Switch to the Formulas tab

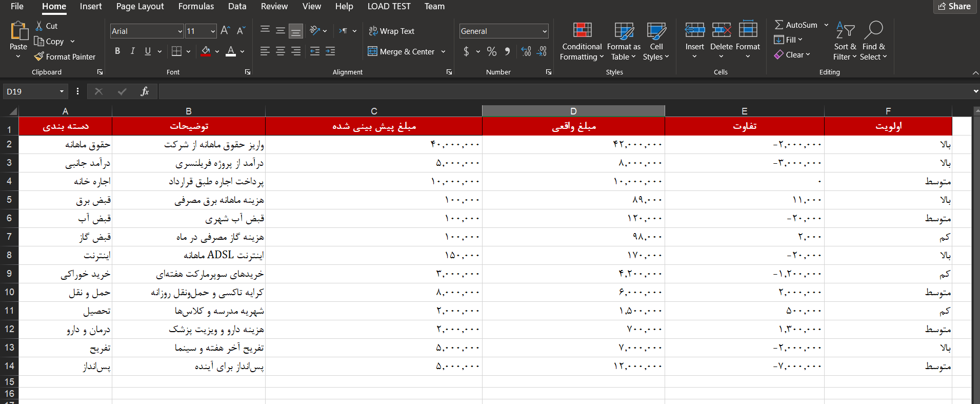click(x=196, y=6)
